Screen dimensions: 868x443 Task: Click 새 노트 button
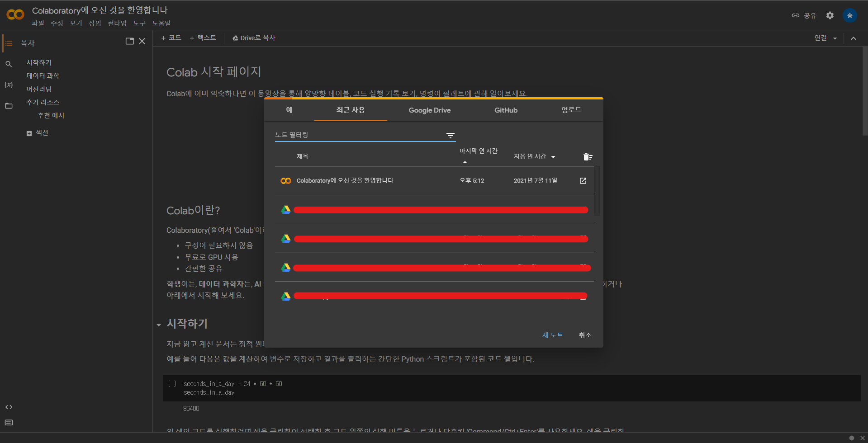click(553, 335)
